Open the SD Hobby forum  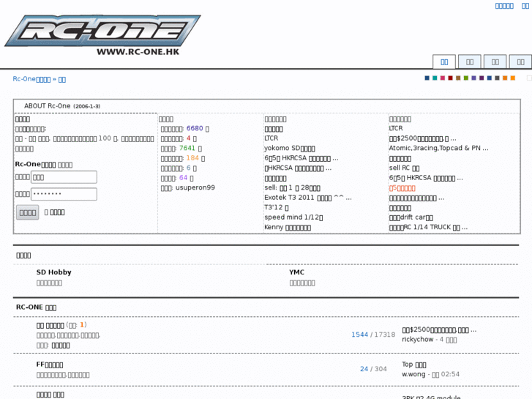[x=53, y=272]
